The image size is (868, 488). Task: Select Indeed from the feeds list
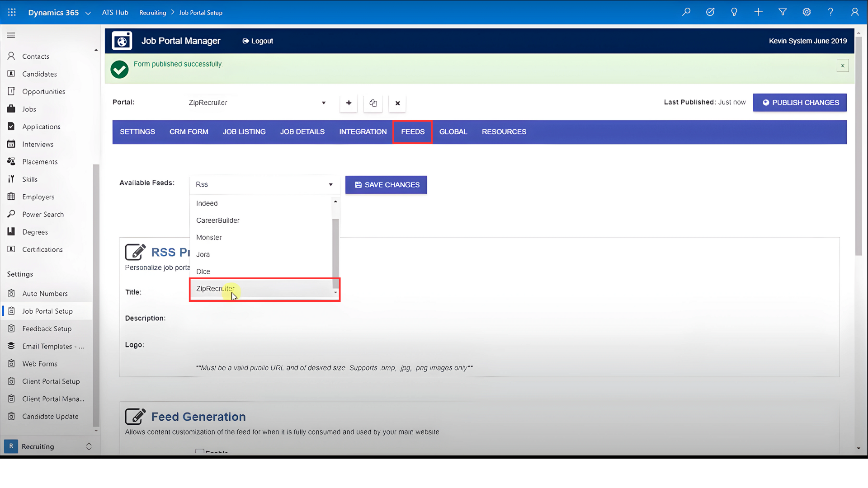261,204
